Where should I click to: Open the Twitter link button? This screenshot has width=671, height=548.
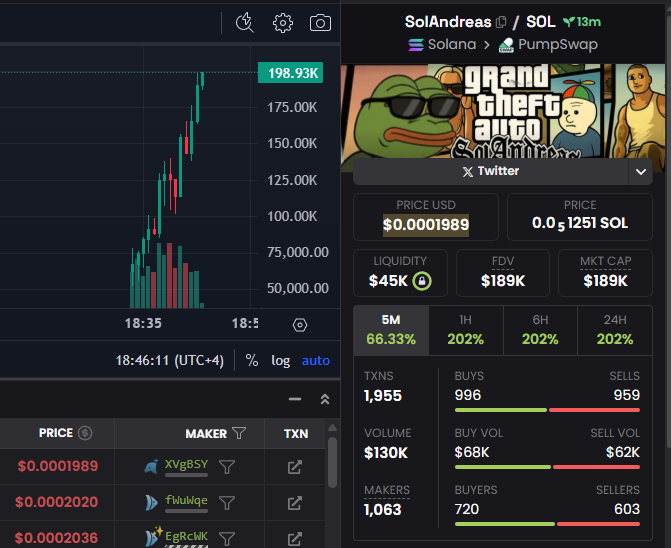(x=490, y=172)
